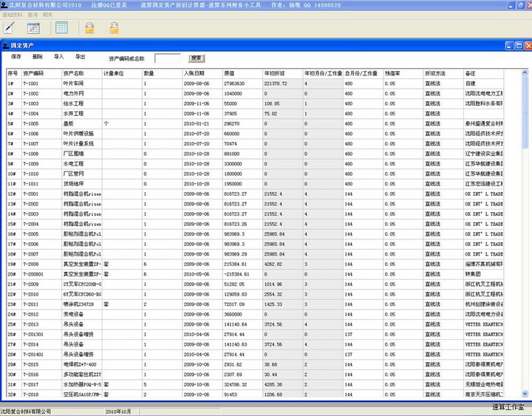This screenshot has height=416, width=532.
Task: Select the 叶片计量系统 name cell
Action: tap(81, 143)
